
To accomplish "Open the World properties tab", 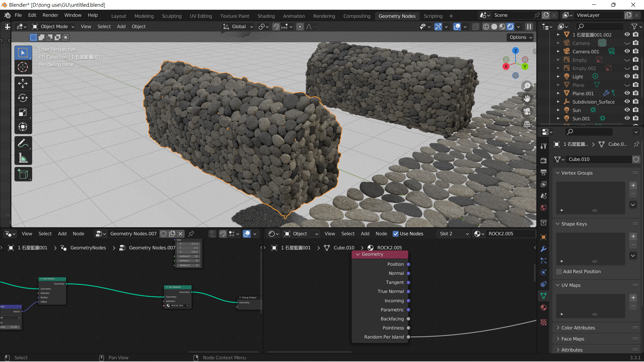I will point(544,207).
